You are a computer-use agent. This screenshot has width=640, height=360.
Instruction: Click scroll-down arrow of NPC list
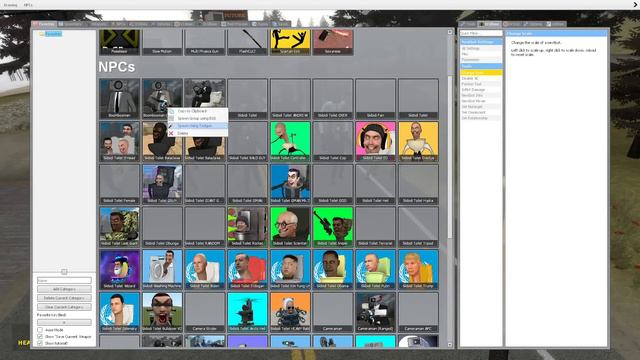450,345
